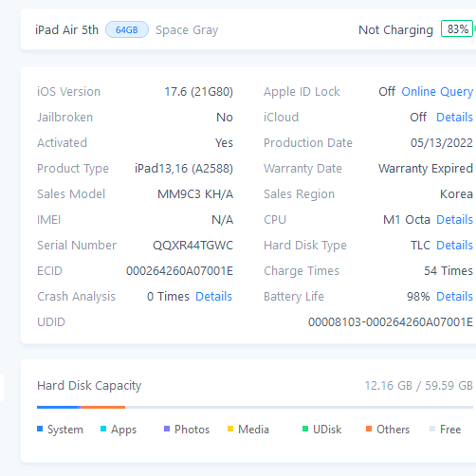Screen dimensions: 476x476
Task: Click the production date 05/13/2022
Action: (x=442, y=143)
